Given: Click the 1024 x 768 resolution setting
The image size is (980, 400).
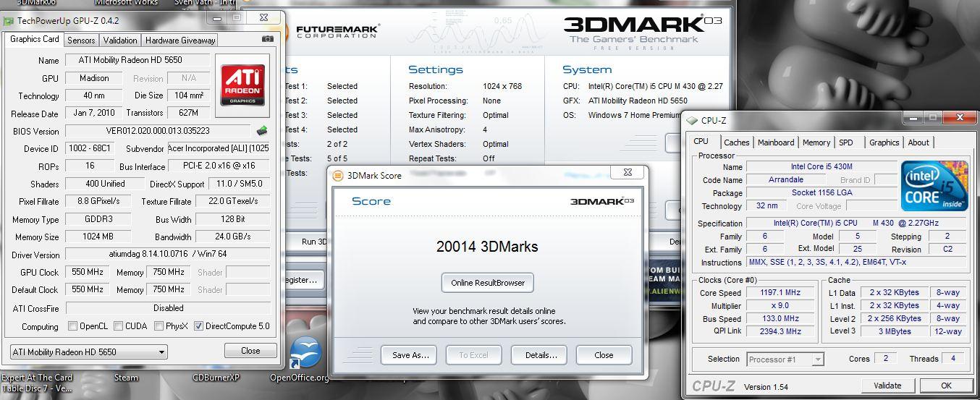Looking at the screenshot, I should (502, 86).
